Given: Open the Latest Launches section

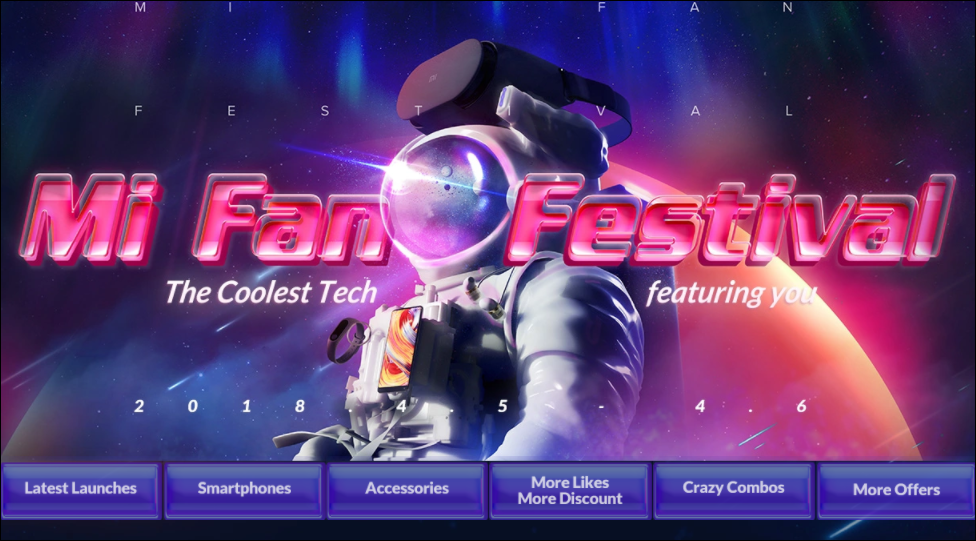Looking at the screenshot, I should click(80, 489).
